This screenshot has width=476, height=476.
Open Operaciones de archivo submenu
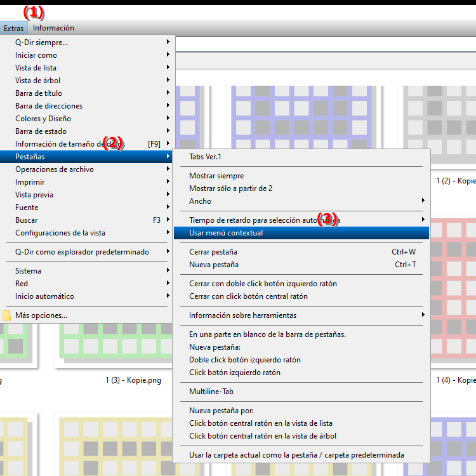click(87, 169)
